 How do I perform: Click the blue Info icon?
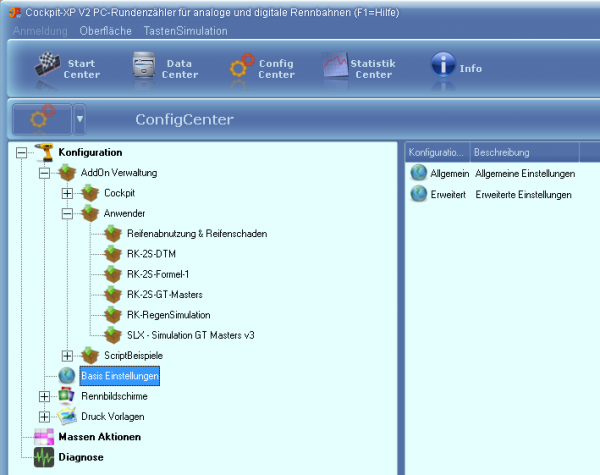[443, 65]
